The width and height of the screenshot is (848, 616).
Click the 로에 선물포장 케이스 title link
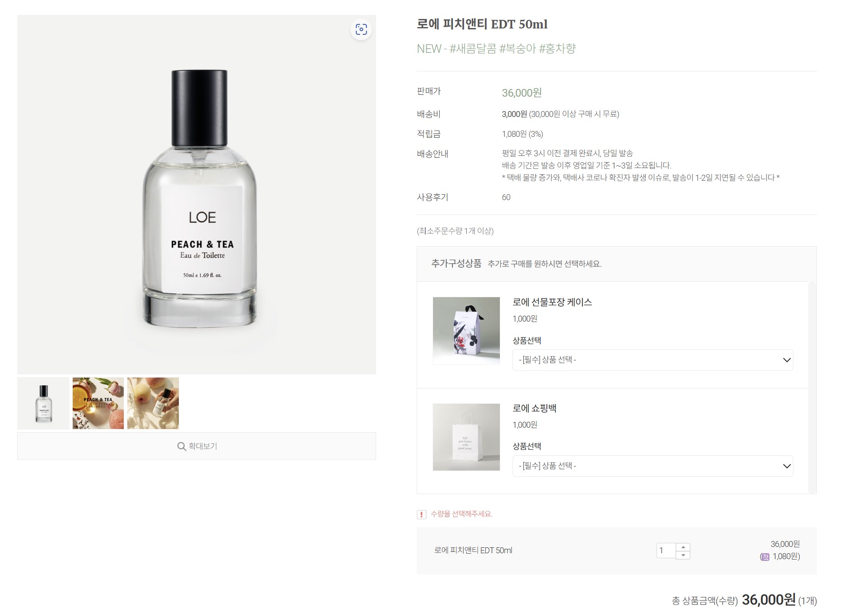pos(552,302)
